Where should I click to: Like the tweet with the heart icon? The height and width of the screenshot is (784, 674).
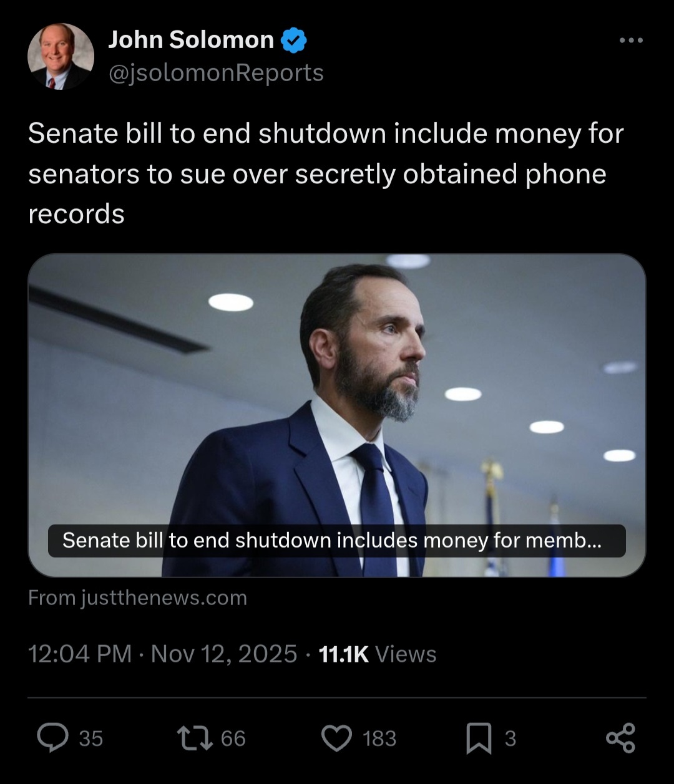[x=337, y=738]
